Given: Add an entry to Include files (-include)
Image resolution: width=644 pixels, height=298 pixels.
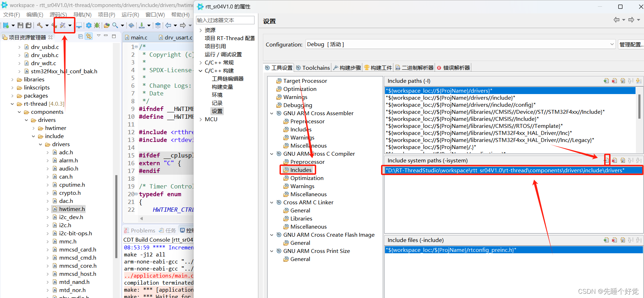Looking at the screenshot, I should pos(606,240).
